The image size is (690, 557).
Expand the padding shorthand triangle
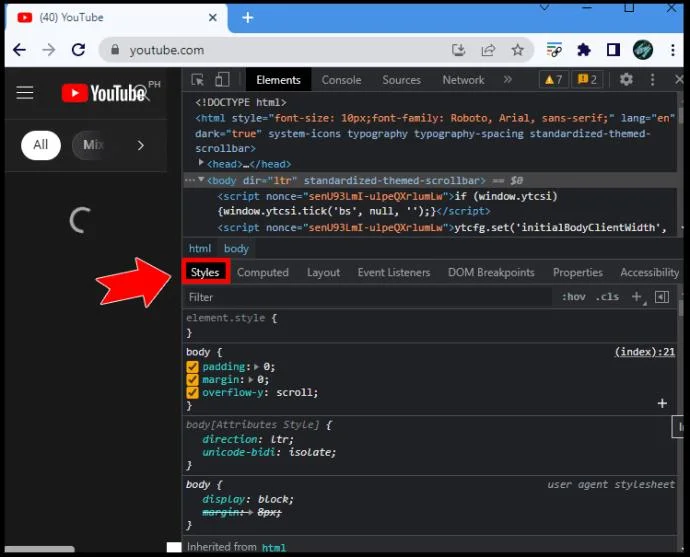coord(257,367)
